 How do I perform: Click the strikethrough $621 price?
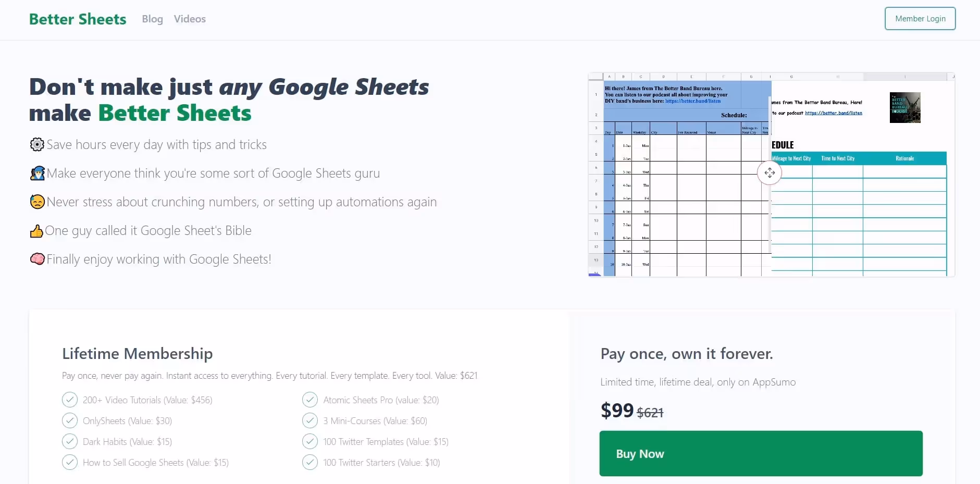(650, 412)
